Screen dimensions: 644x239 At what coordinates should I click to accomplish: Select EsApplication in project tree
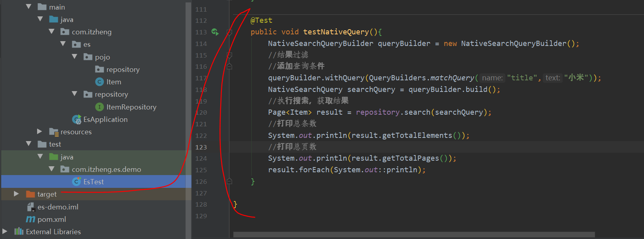tap(105, 119)
